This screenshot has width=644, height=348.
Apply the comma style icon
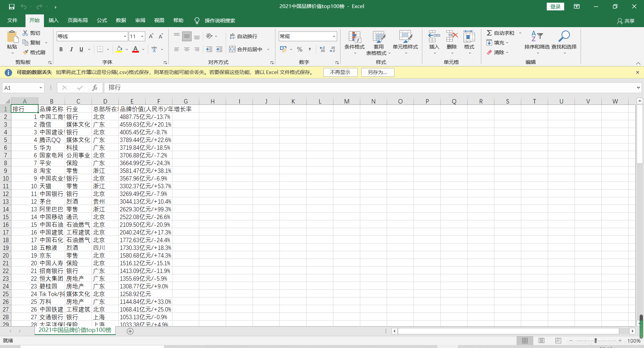310,49
